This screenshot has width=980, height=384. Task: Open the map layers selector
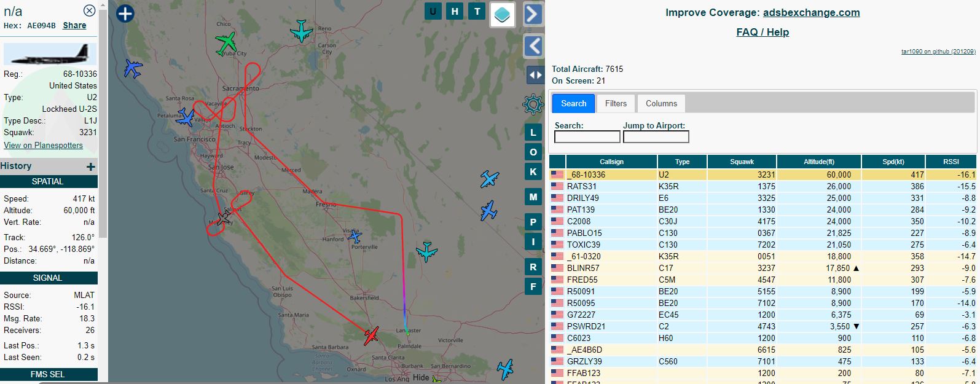(503, 15)
